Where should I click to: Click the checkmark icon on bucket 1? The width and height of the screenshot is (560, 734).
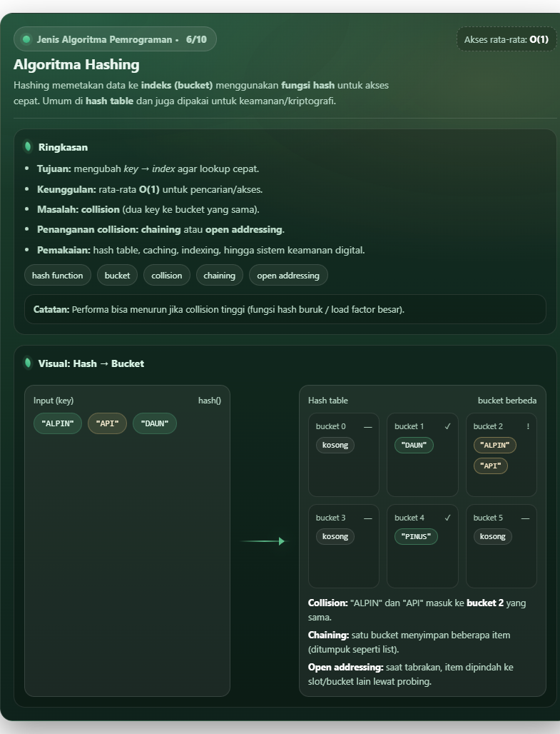[x=447, y=426]
